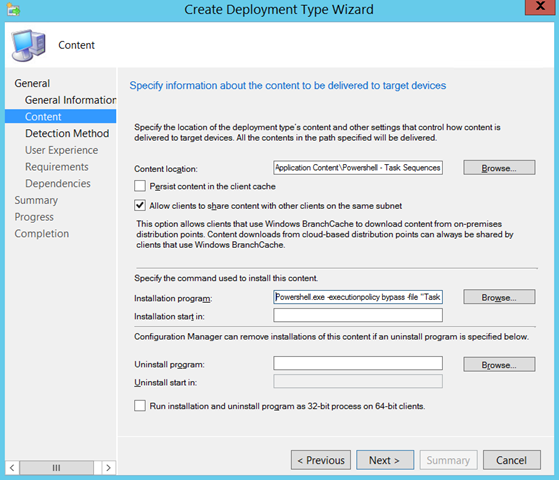This screenshot has width=559, height=480.
Task: Click the BranchCache explanation paragraph
Action: tap(325, 234)
